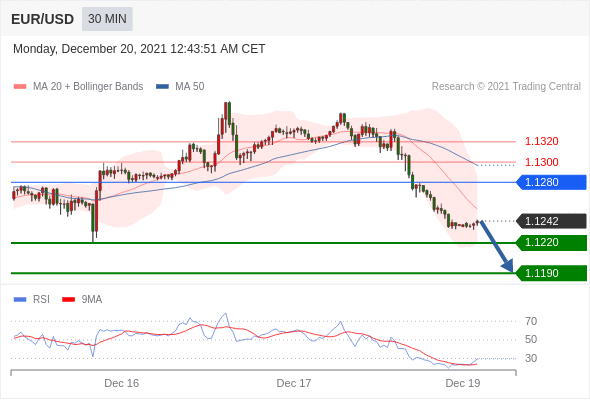Click the 9MA red legend swatch

(68, 300)
